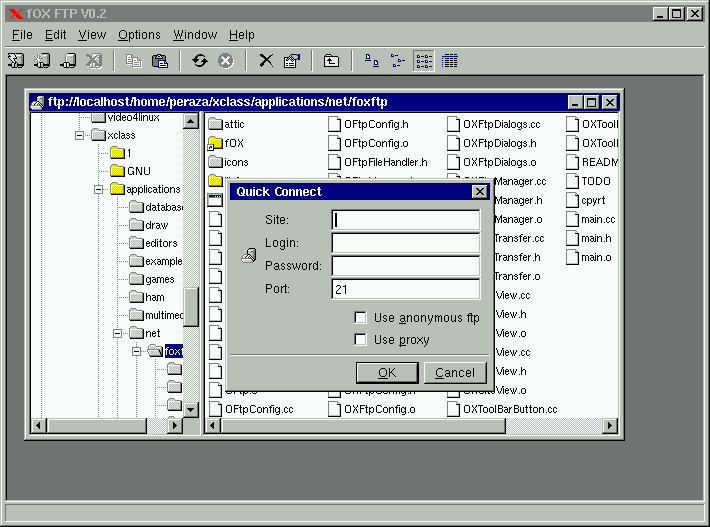Select the OXToolBarButton.cc file
This screenshot has height=527, width=710.
click(x=502, y=409)
